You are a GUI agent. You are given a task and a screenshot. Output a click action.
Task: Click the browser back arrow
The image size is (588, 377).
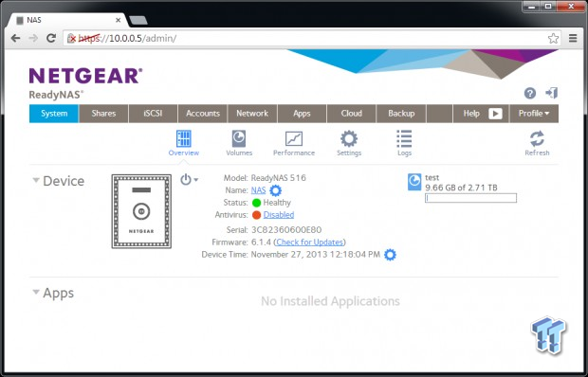pos(15,38)
